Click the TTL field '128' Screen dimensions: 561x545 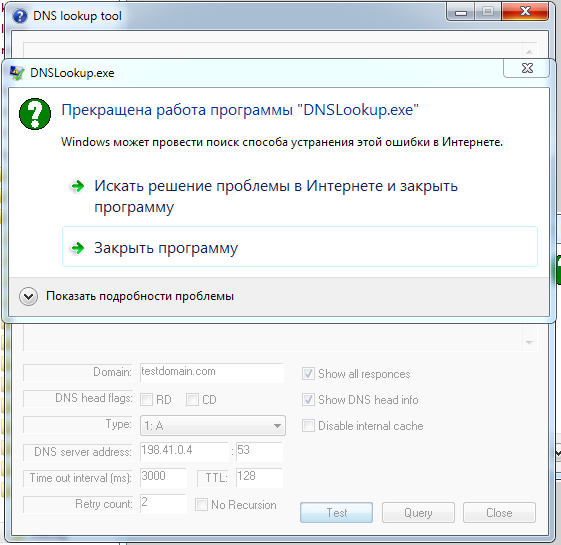[259, 477]
